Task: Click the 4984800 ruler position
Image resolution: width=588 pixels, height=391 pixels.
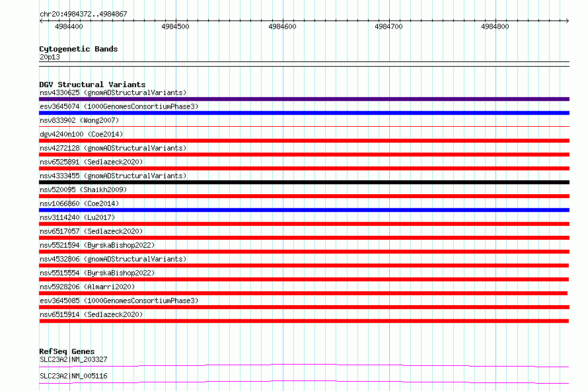Action: coord(496,26)
